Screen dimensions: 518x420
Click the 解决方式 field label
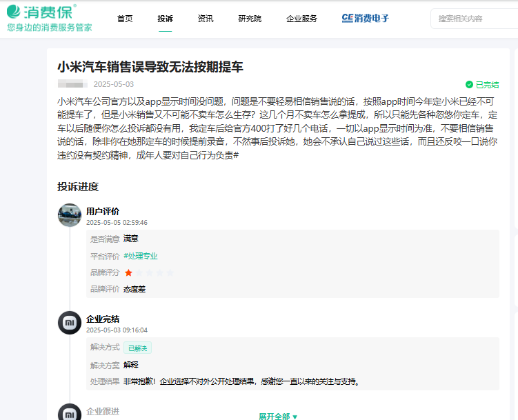105,347
